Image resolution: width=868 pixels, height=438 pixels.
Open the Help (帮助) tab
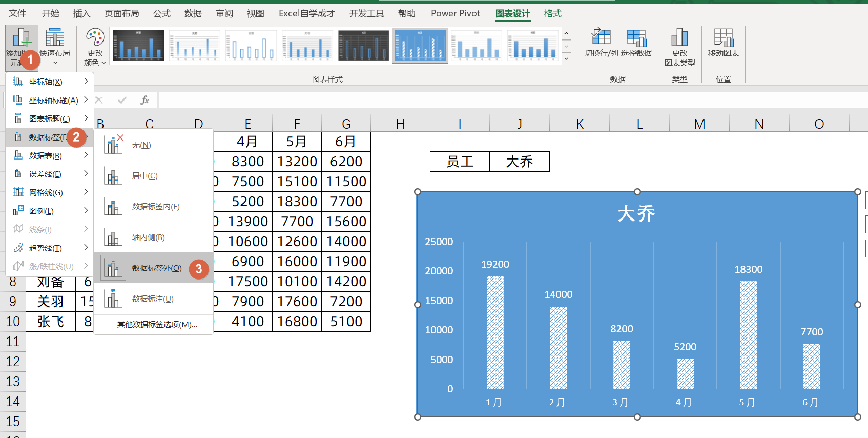[407, 13]
